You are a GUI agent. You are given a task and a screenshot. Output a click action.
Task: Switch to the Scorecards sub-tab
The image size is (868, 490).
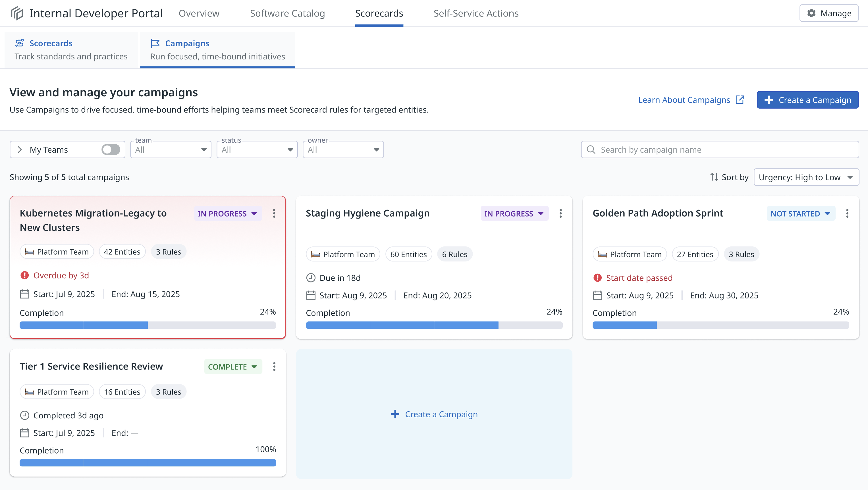[71, 50]
